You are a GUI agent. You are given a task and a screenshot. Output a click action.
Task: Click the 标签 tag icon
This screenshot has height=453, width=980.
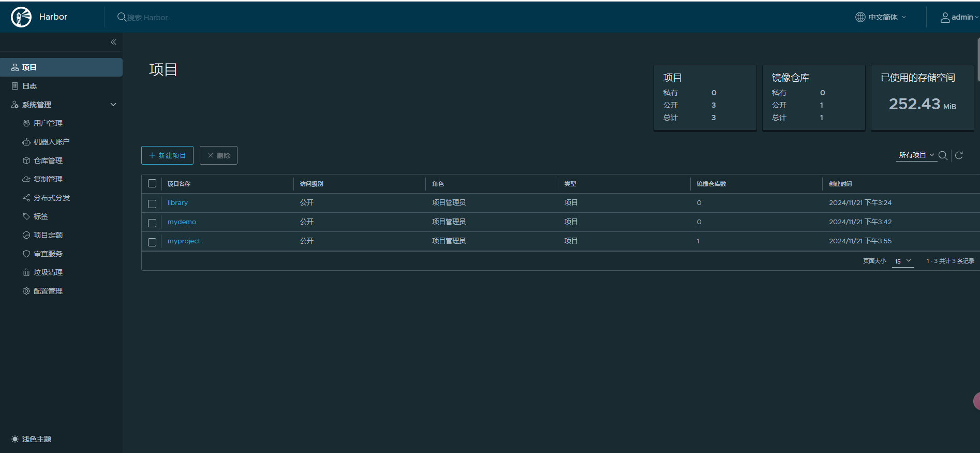click(26, 216)
